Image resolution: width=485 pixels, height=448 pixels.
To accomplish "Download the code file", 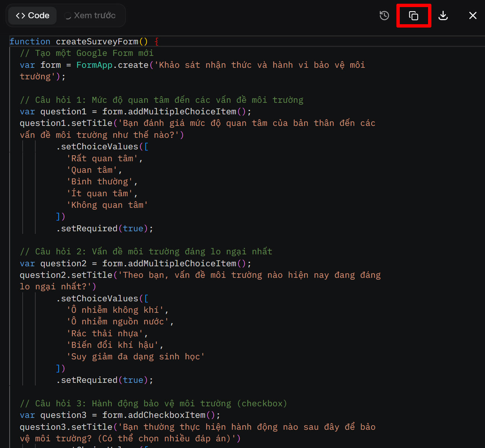I will (443, 16).
